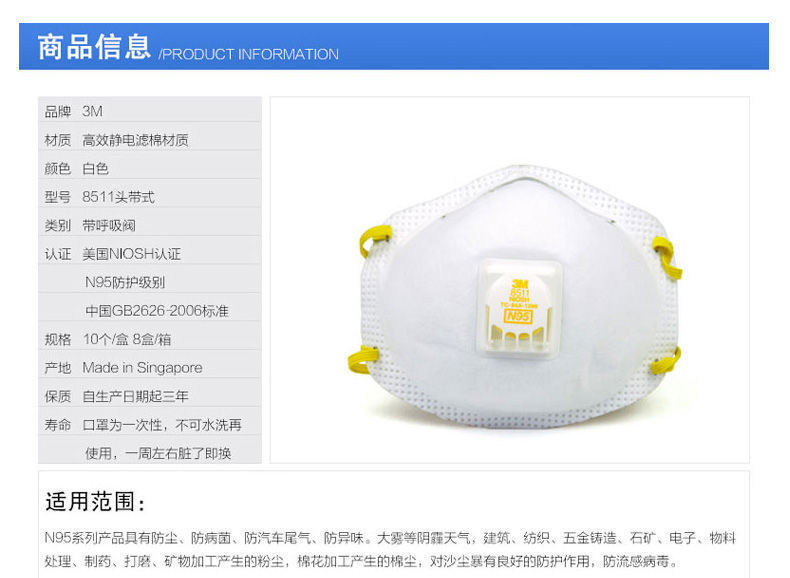Click the upper-left yellow strap clip
Screen dimensions: 790x578
375,240
